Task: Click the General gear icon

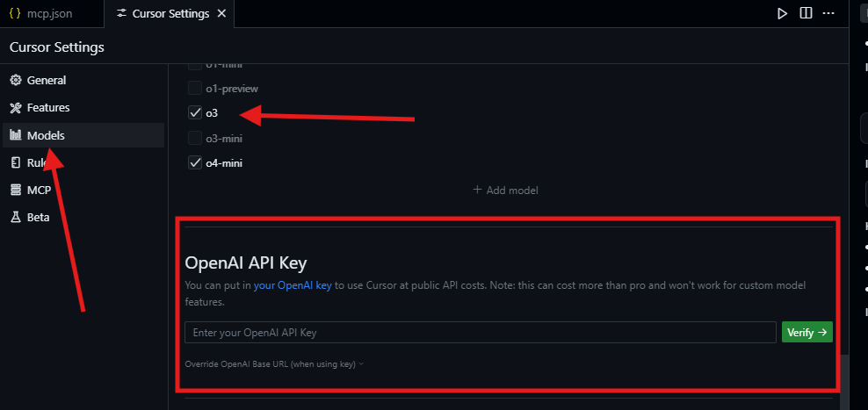Action: 16,80
